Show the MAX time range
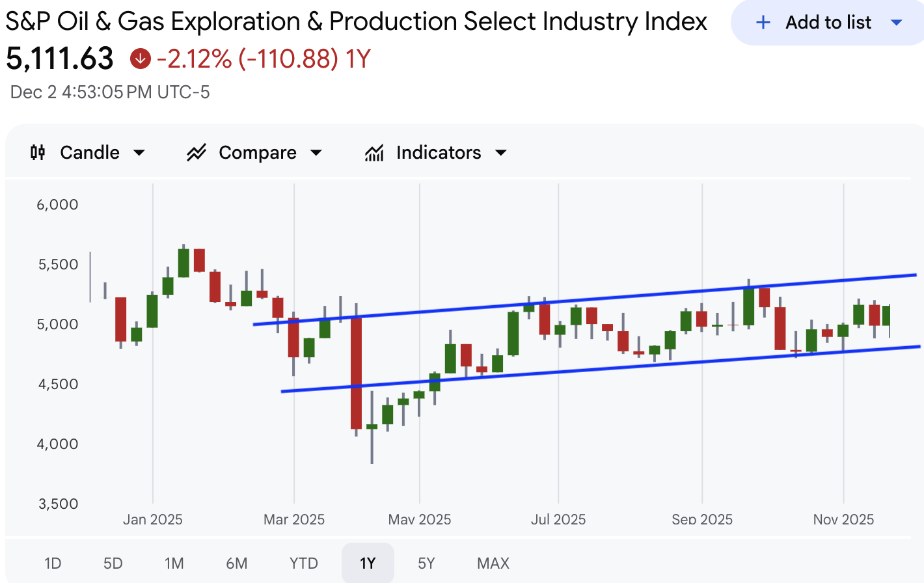Viewport: 924px width, 583px height. (493, 563)
